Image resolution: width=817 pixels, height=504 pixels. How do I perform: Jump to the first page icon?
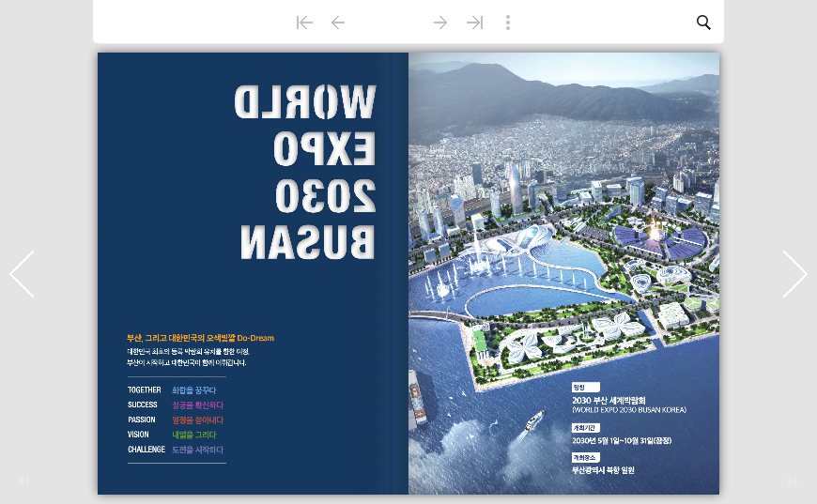pyautogui.click(x=304, y=23)
